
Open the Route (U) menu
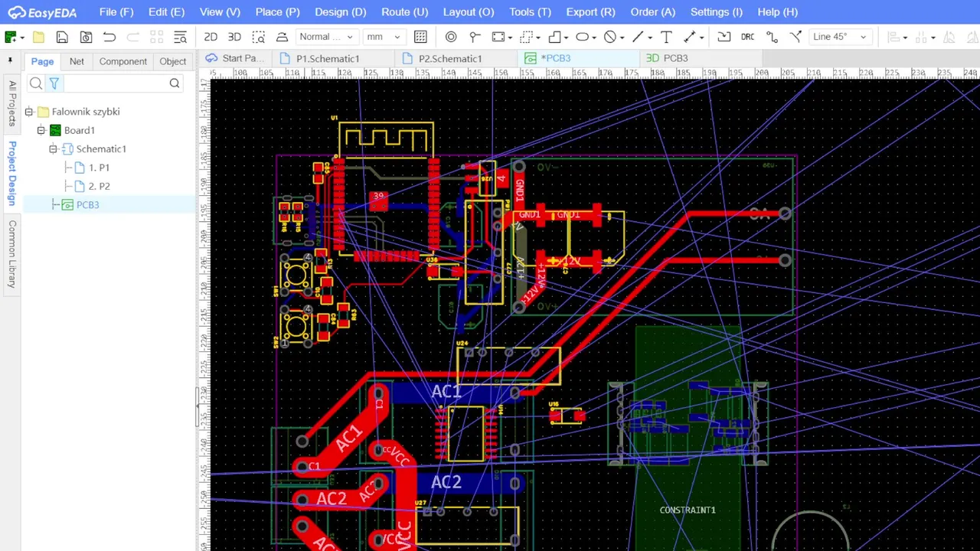[404, 12]
